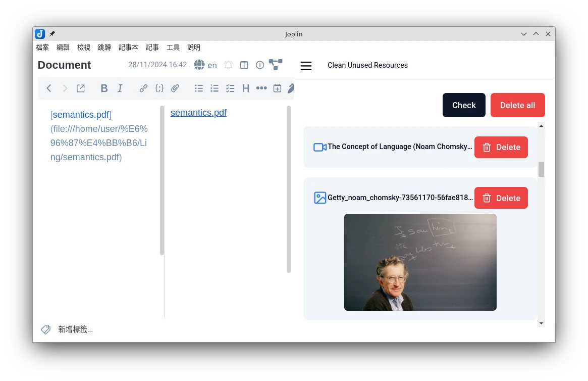588x381 pixels.
Task: Insert current date and time
Action: click(x=277, y=88)
